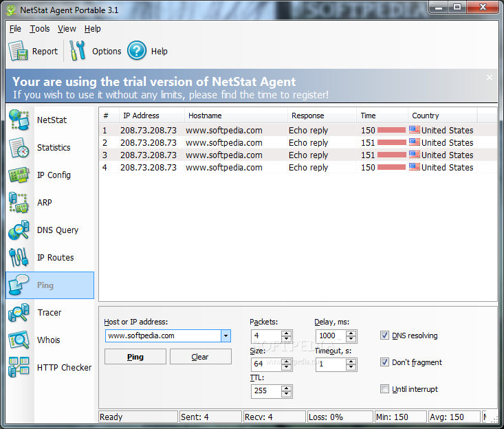Image resolution: width=504 pixels, height=429 pixels.
Task: Open the View menu
Action: point(67,29)
